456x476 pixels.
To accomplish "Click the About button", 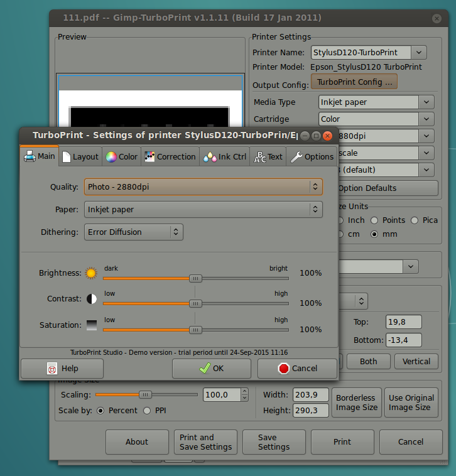I will pos(137,442).
